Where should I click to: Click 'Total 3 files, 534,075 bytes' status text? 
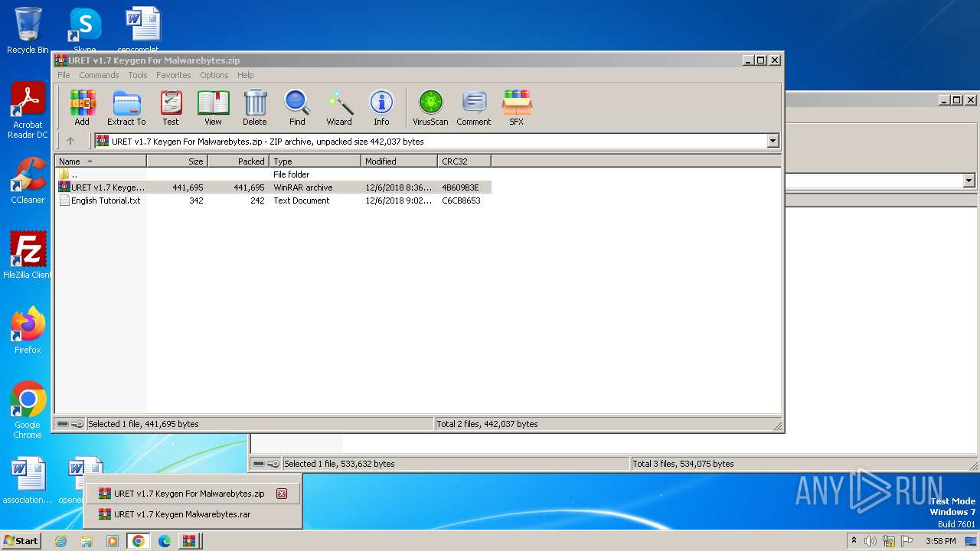(683, 464)
